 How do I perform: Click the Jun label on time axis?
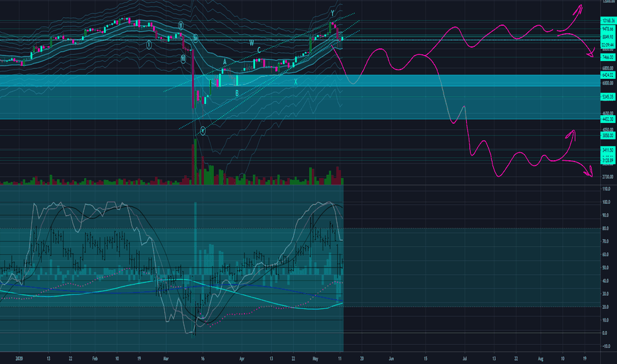(x=391, y=359)
